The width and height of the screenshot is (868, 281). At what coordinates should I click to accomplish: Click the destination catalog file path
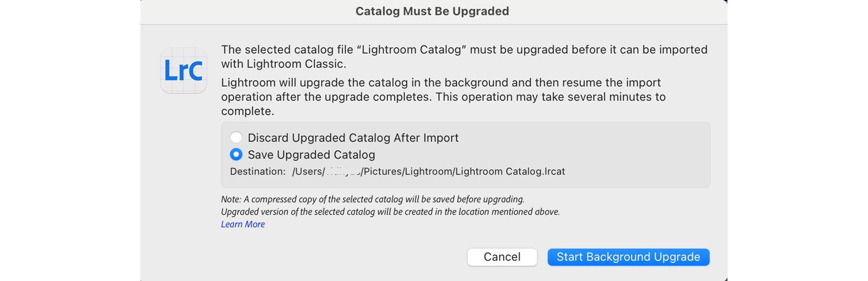tap(428, 172)
